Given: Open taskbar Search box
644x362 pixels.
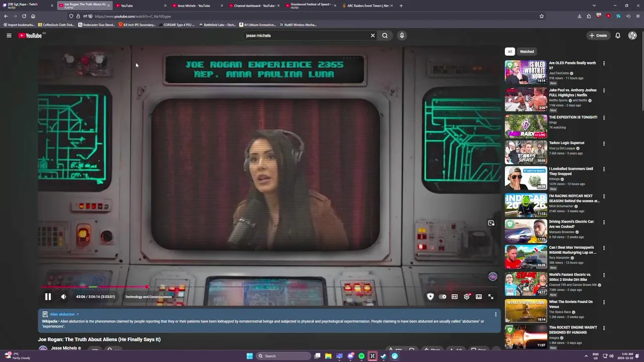Looking at the screenshot, I should 284,356.
